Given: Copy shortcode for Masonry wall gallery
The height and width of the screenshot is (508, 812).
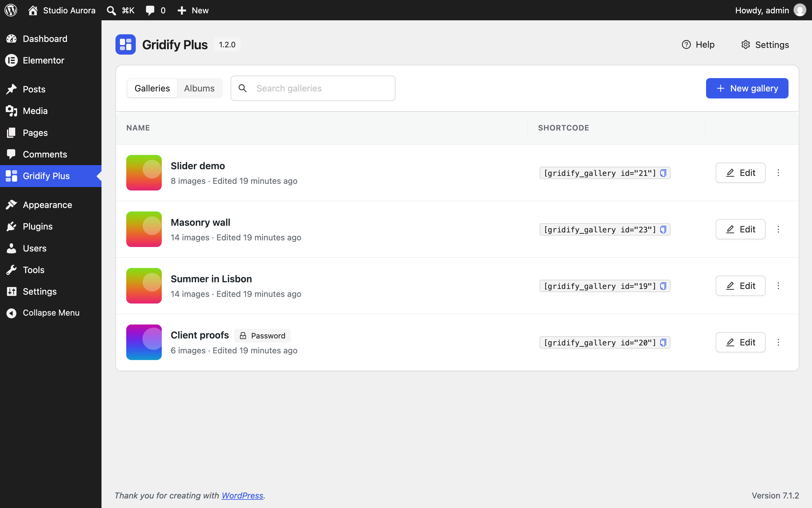Looking at the screenshot, I should [x=663, y=229].
